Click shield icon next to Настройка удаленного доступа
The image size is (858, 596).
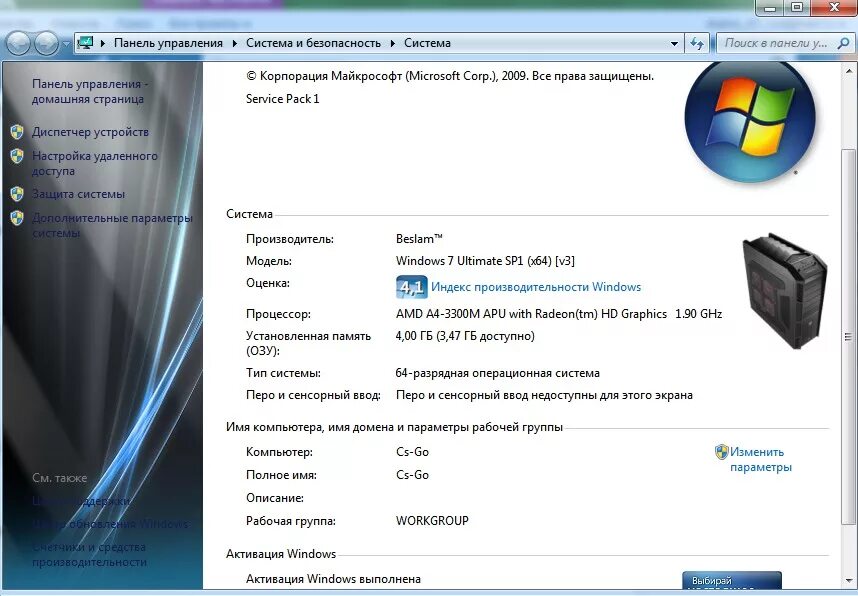[17, 156]
